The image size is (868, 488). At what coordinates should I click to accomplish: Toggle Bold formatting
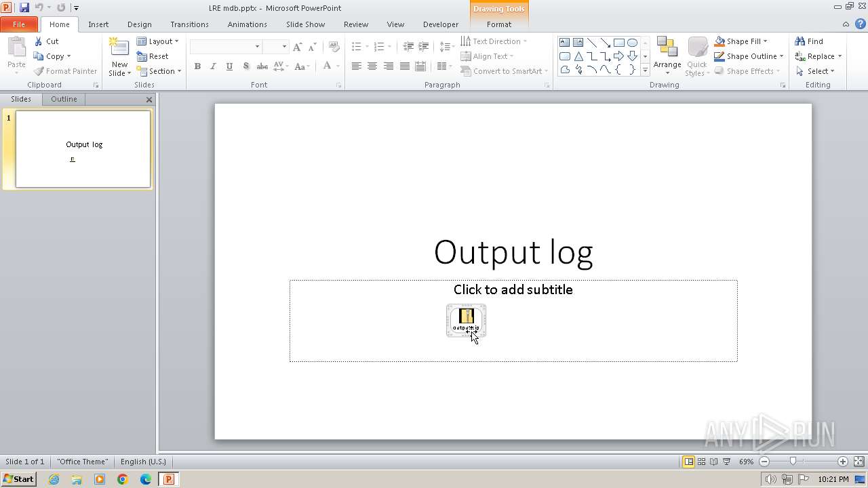197,66
